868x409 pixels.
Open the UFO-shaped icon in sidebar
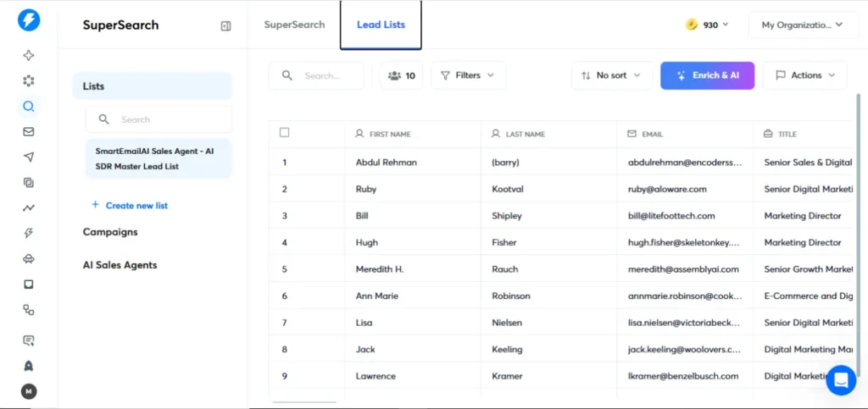click(29, 258)
